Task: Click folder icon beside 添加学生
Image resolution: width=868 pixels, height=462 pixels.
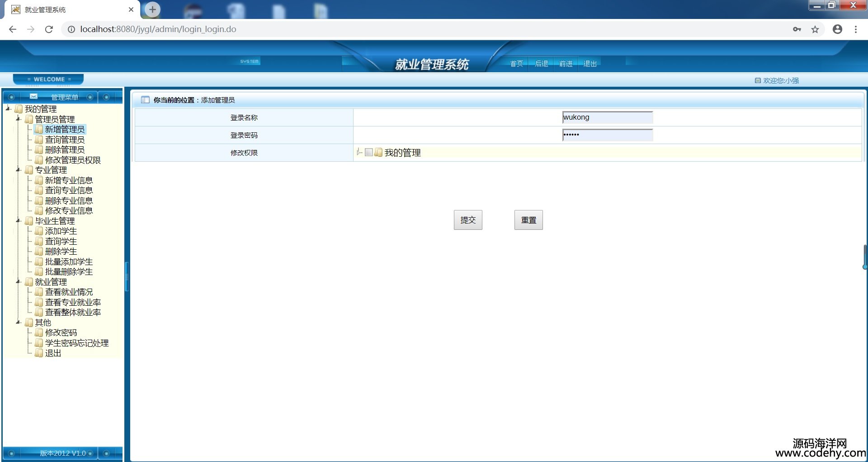Action: click(39, 231)
